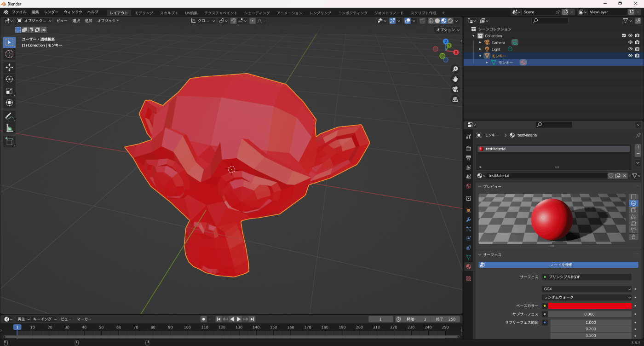This screenshot has height=346, width=644.
Task: Open the オプション dropdown in viewport
Action: click(x=448, y=30)
